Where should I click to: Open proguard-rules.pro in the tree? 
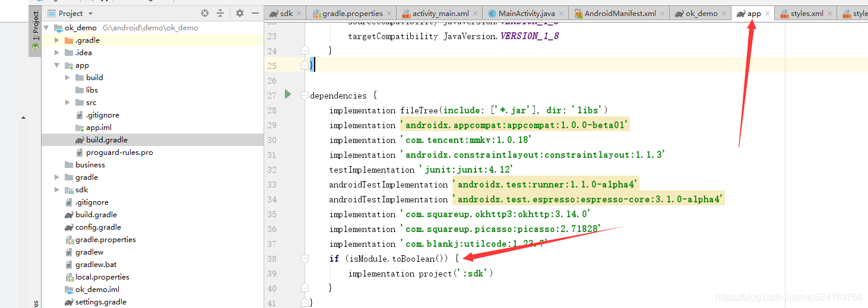tap(114, 153)
